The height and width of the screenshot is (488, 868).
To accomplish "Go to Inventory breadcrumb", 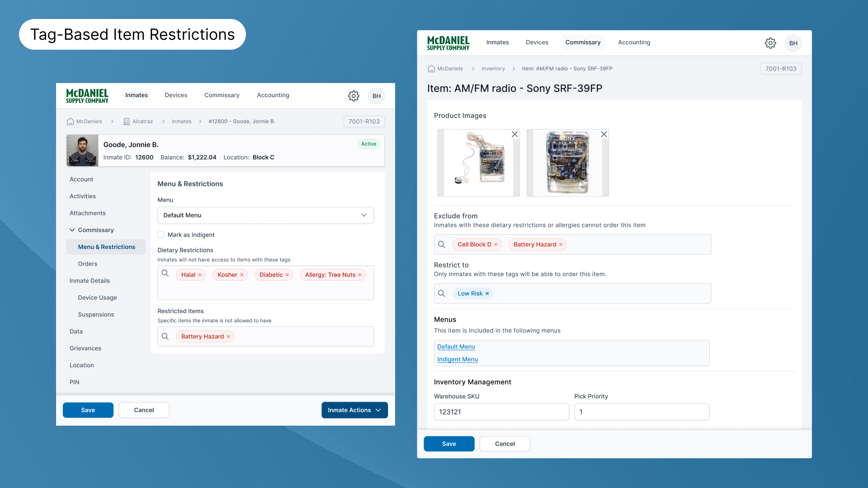I will [x=493, y=69].
